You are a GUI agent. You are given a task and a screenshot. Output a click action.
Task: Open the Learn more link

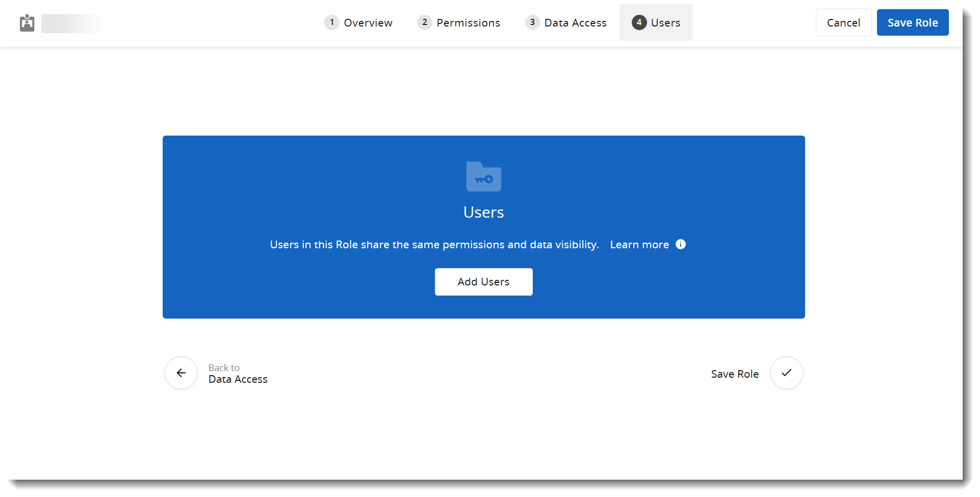pos(639,245)
